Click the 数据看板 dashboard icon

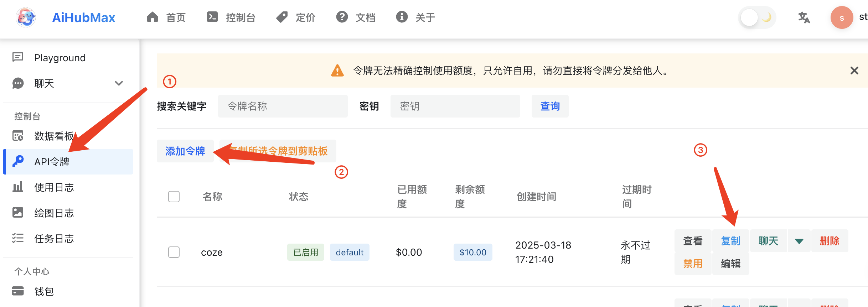click(18, 136)
